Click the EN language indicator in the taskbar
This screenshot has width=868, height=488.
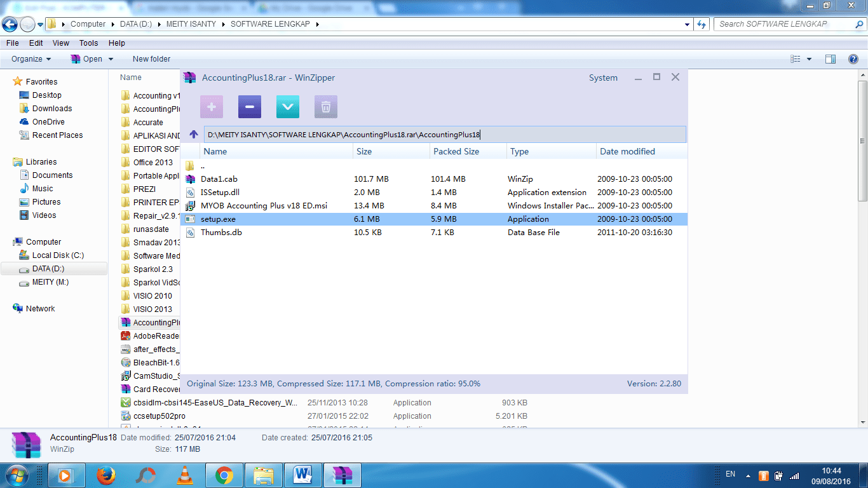point(730,474)
